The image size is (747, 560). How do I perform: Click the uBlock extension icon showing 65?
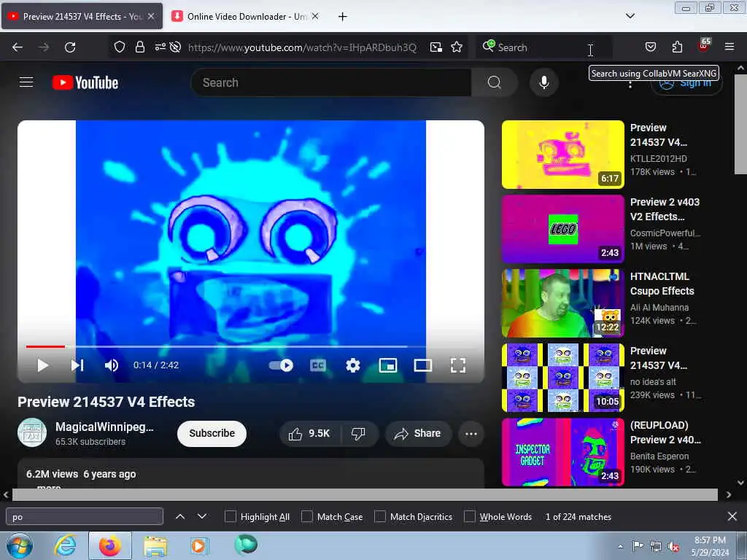[704, 46]
